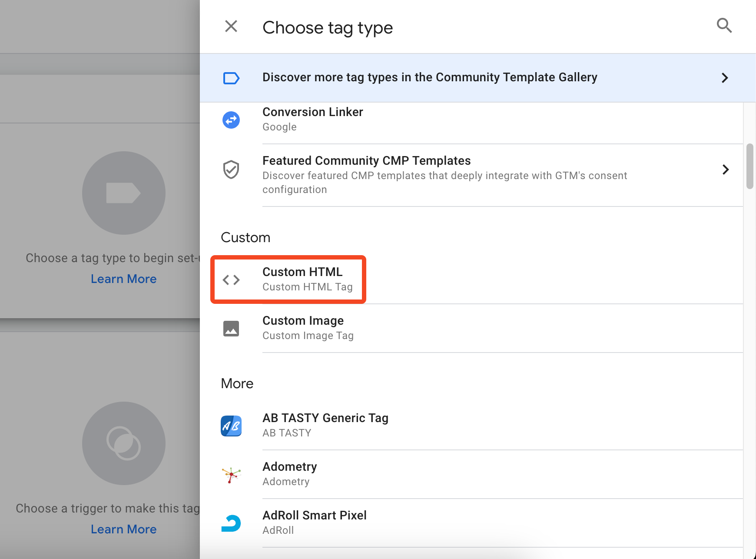Click the Community Template Gallery tag icon
The image size is (756, 559).
point(231,78)
